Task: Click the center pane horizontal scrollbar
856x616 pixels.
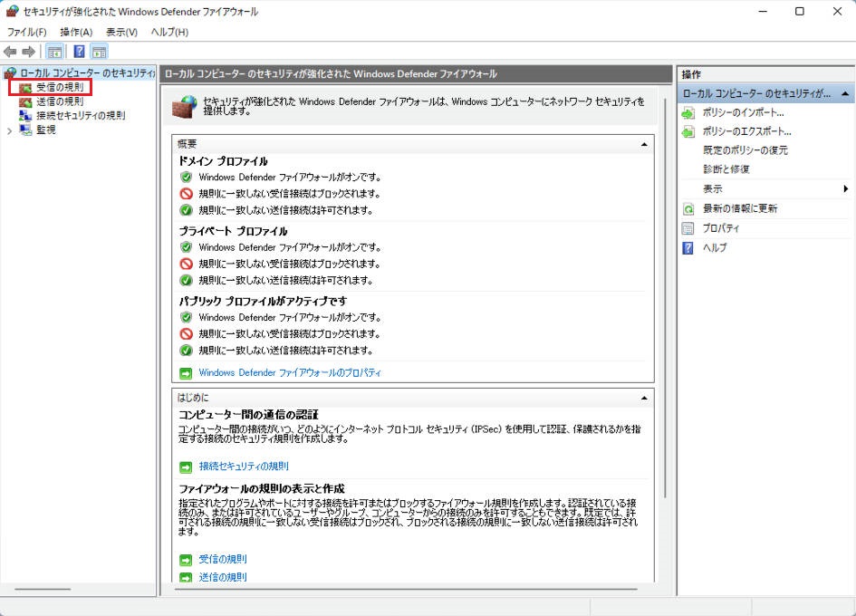Action: (x=406, y=589)
